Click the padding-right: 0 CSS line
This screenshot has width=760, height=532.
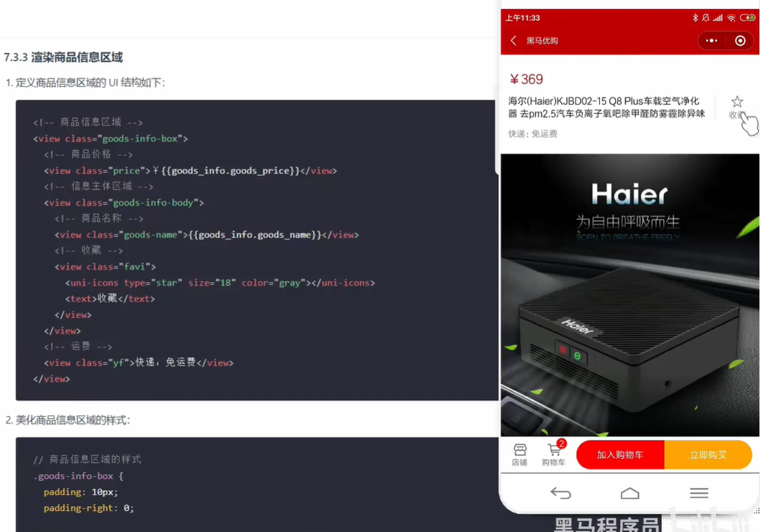(x=88, y=508)
